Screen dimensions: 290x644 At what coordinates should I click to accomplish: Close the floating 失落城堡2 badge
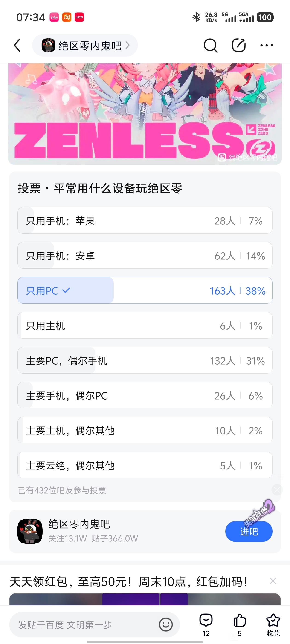pyautogui.click(x=277, y=490)
